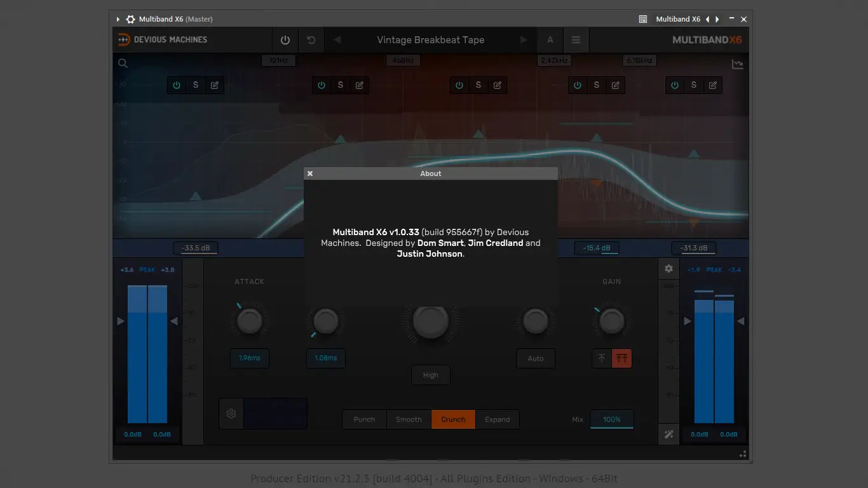The image size is (868, 488).
Task: Close the About dialog
Action: (310, 173)
